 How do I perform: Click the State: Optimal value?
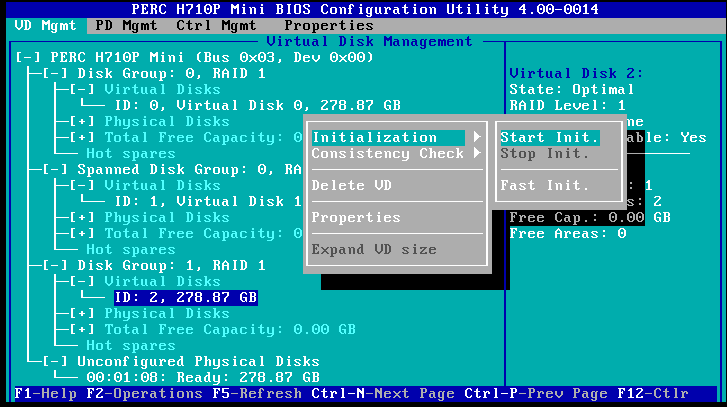click(x=572, y=89)
